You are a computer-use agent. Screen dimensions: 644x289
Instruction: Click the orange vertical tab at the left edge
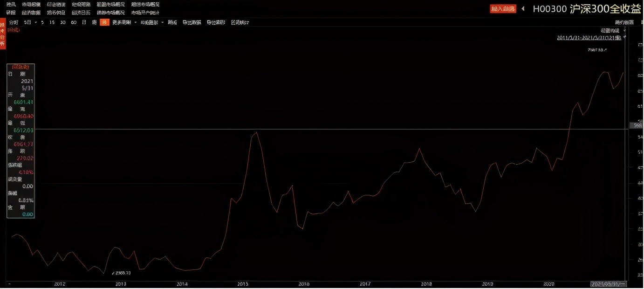pos(2,34)
